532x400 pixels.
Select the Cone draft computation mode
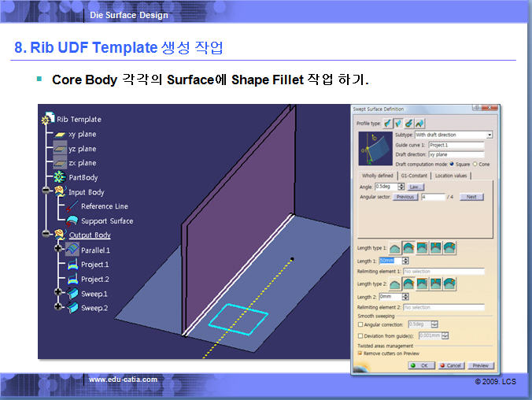475,163
